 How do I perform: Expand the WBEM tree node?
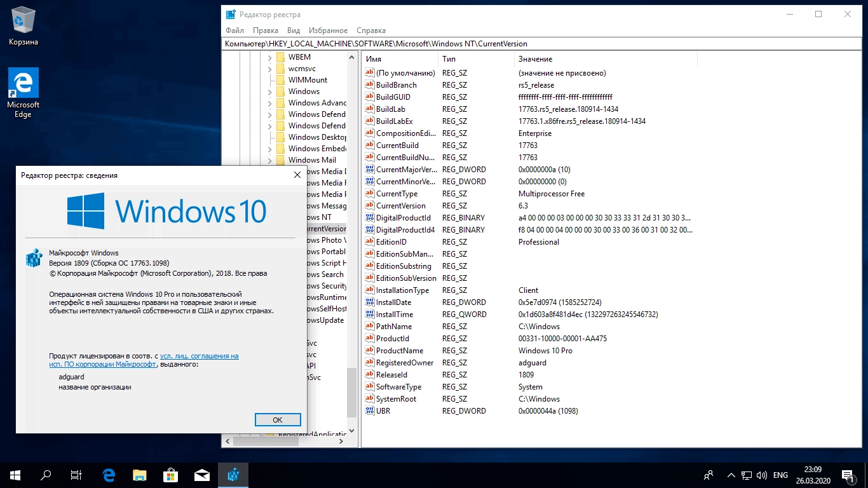[269, 57]
